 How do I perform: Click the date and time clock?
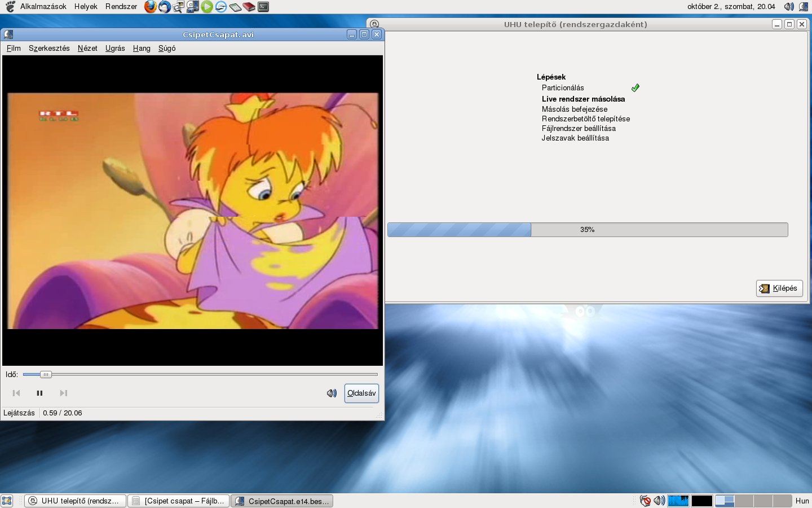(731, 7)
